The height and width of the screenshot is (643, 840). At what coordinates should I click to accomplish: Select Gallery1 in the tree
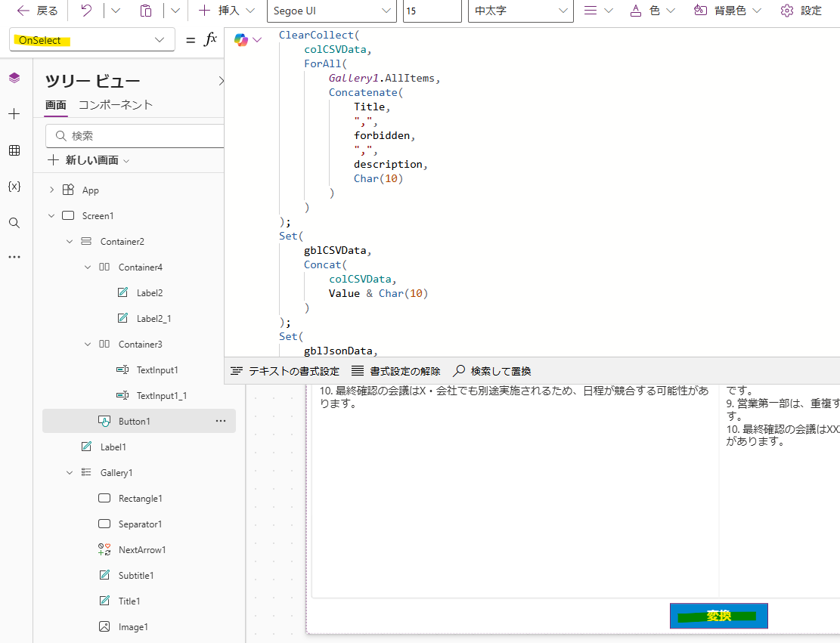[116, 473]
